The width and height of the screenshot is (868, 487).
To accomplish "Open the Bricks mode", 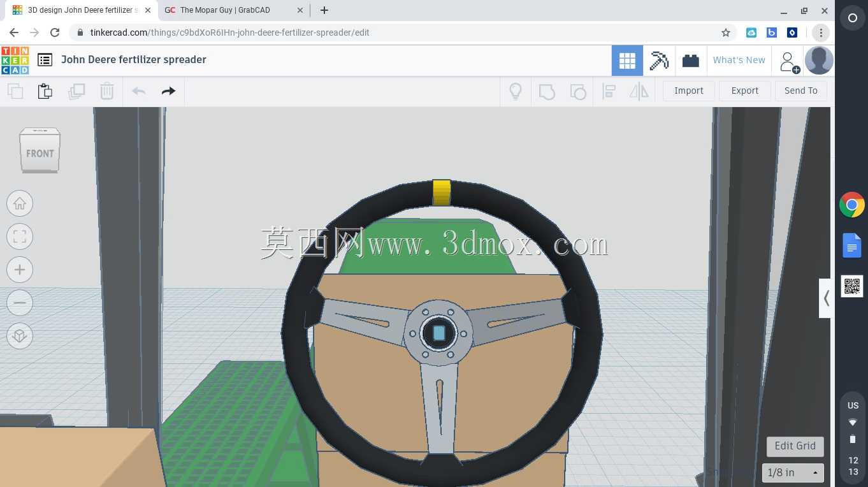I will pyautogui.click(x=691, y=61).
